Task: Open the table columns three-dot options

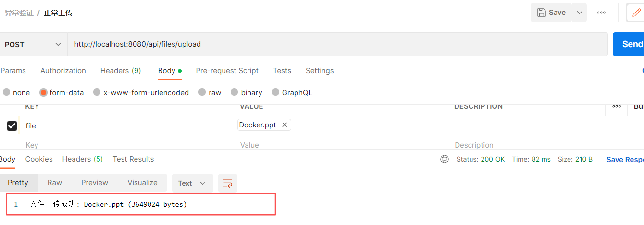Action: click(617, 106)
